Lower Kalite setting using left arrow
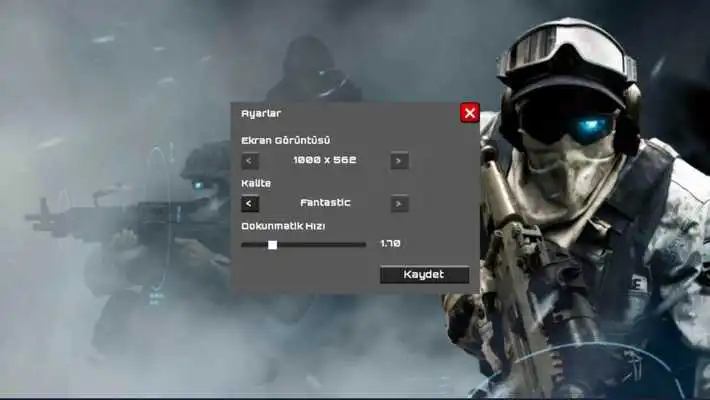The width and height of the screenshot is (710, 400). point(250,204)
